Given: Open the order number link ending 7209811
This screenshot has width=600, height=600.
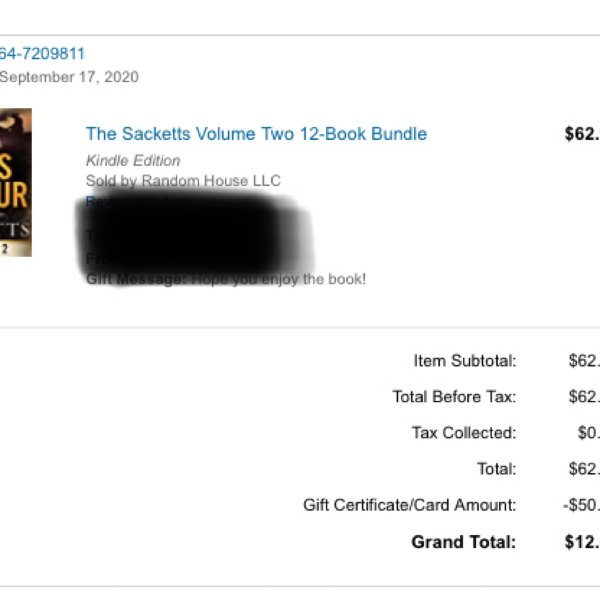Looking at the screenshot, I should pos(42,54).
